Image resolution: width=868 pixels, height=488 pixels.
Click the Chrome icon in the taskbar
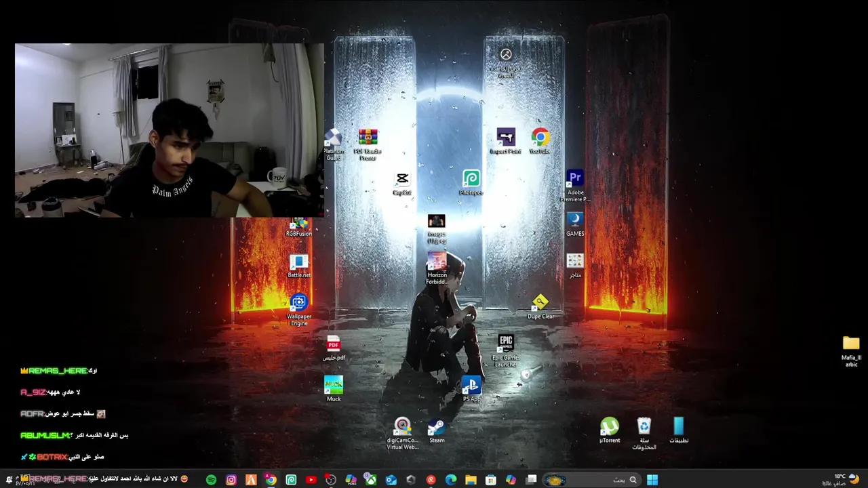[271, 480]
